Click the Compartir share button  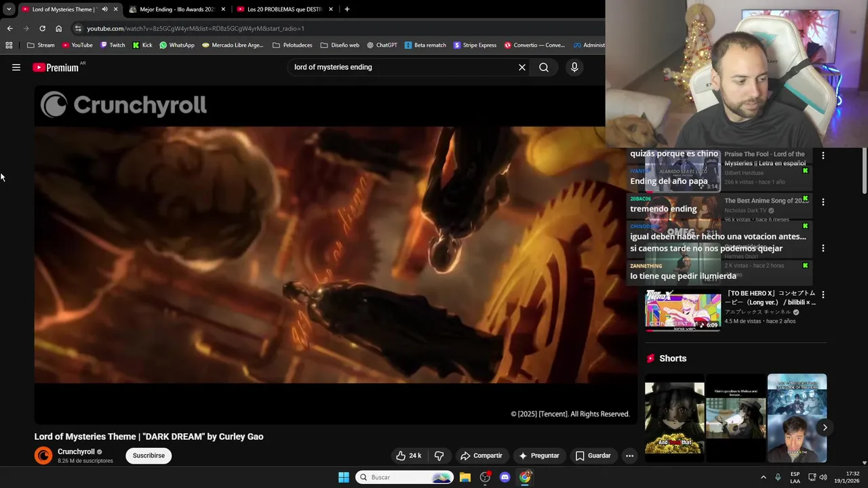coord(481,455)
